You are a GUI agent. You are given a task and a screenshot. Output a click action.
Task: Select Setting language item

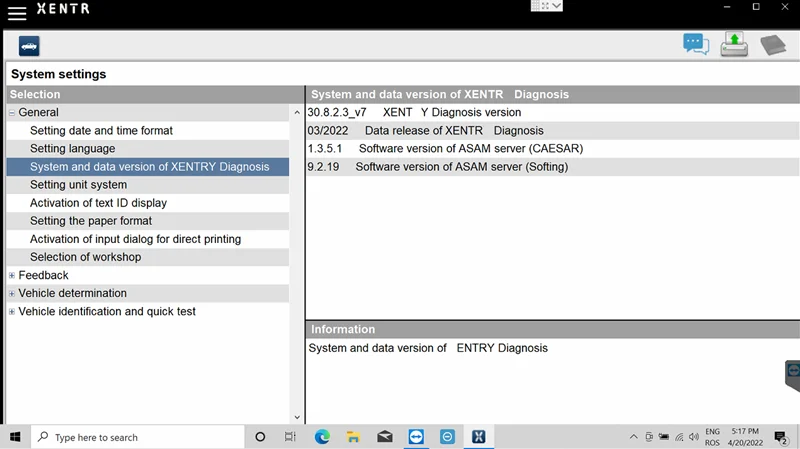147,148
